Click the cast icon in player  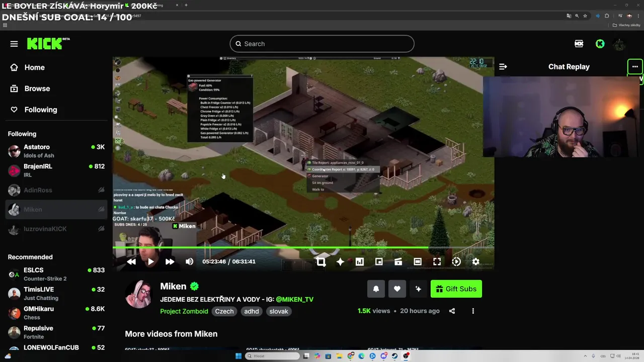398,261
